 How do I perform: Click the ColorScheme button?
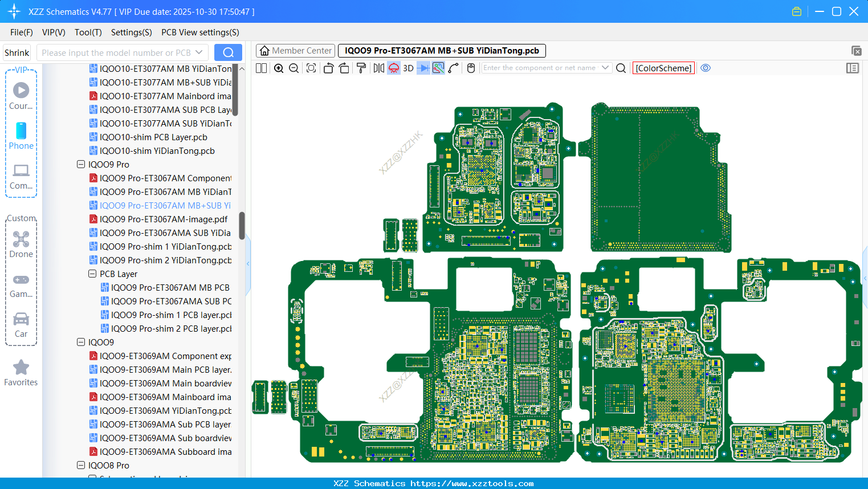(663, 68)
